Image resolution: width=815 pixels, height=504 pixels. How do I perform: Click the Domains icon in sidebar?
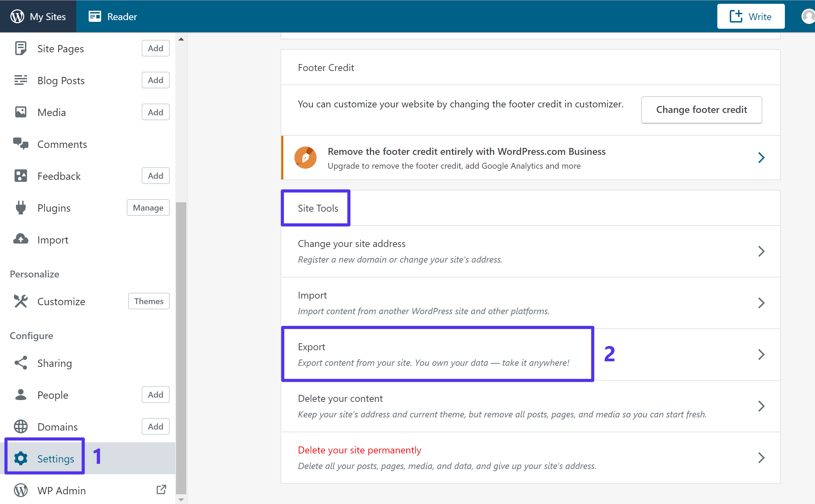21,426
